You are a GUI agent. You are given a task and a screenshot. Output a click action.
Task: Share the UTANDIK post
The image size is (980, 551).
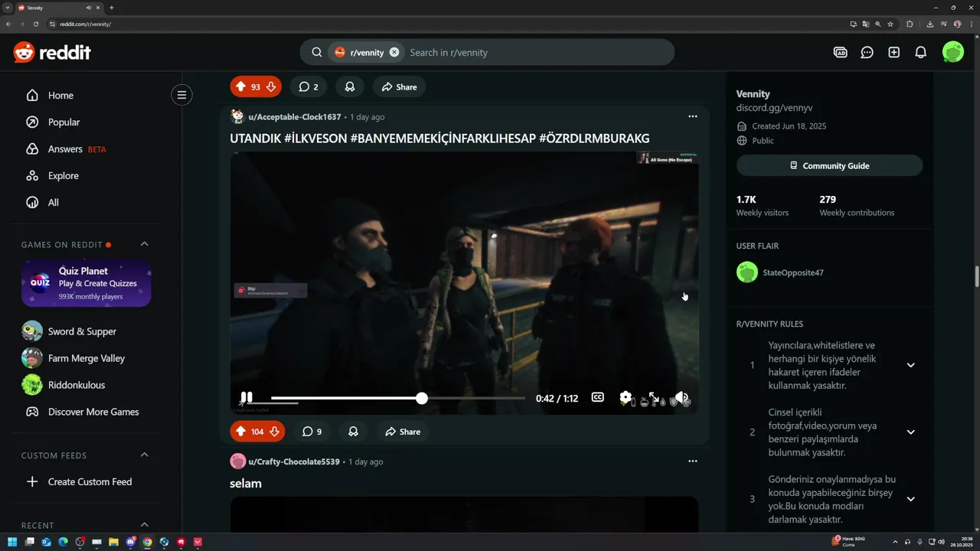coord(403,432)
